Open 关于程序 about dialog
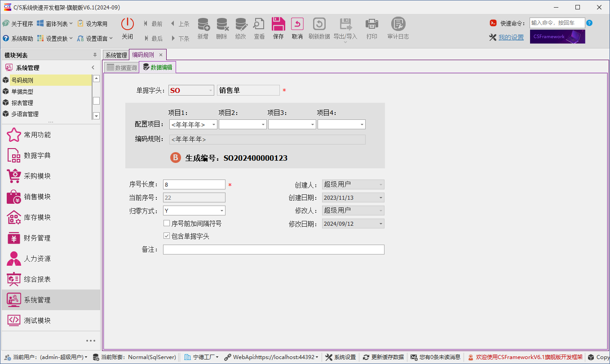 pyautogui.click(x=18, y=24)
